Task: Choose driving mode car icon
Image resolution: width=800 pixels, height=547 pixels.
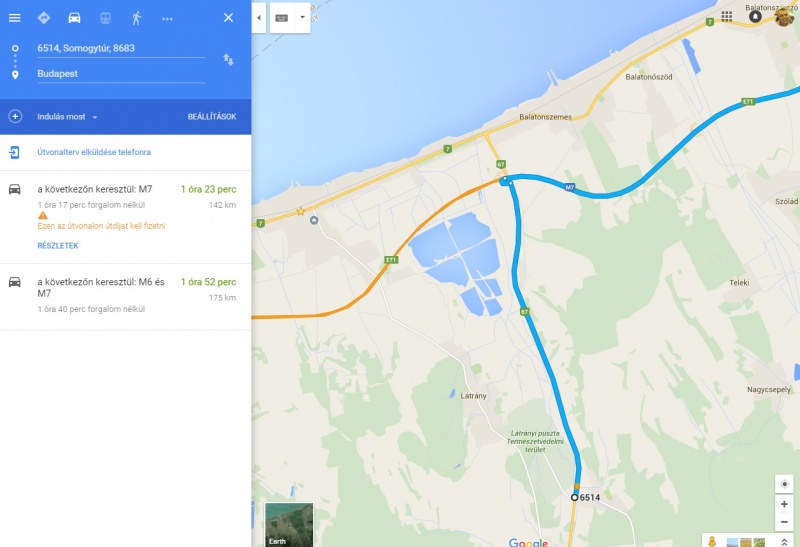Action: point(74,18)
